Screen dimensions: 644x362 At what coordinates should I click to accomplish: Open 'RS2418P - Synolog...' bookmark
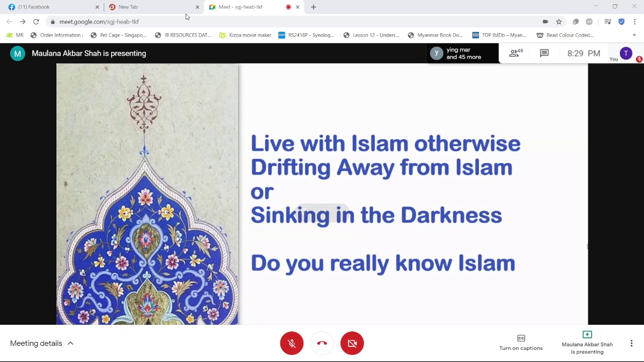306,35
